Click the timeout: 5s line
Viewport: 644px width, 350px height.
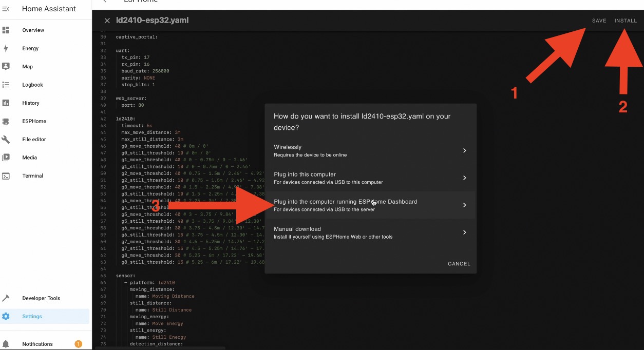[x=137, y=126]
